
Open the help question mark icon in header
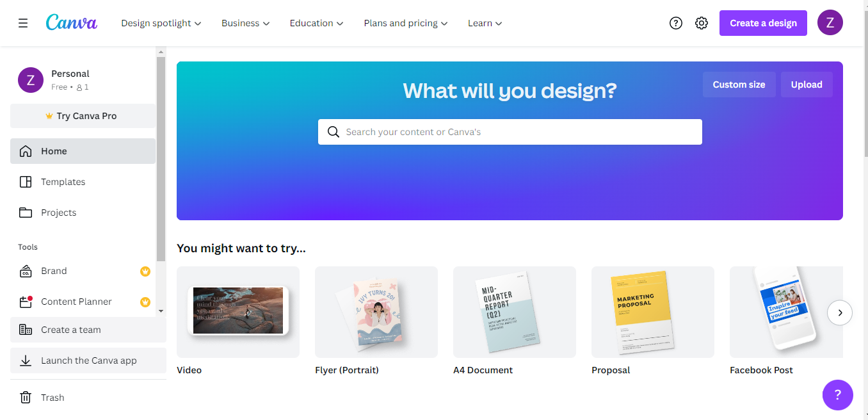(x=676, y=23)
